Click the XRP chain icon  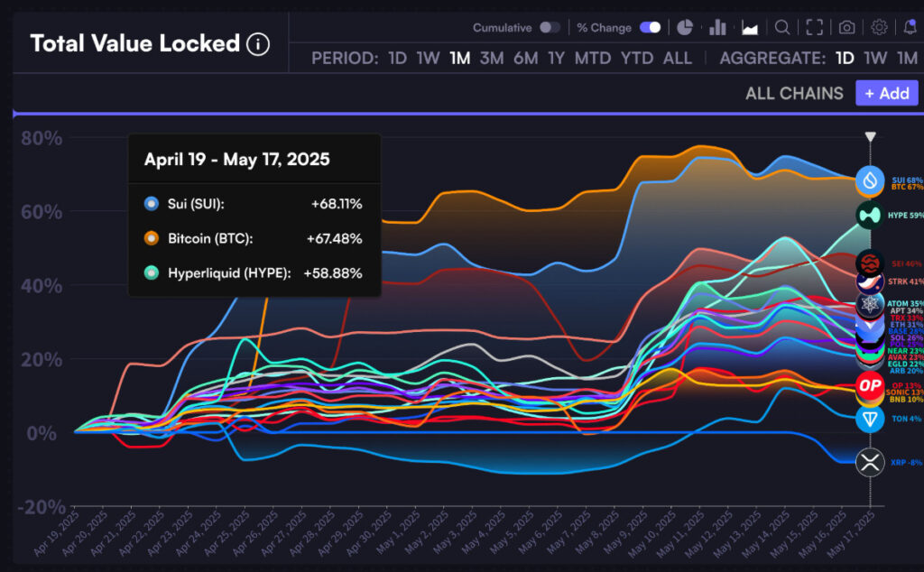coord(870,462)
